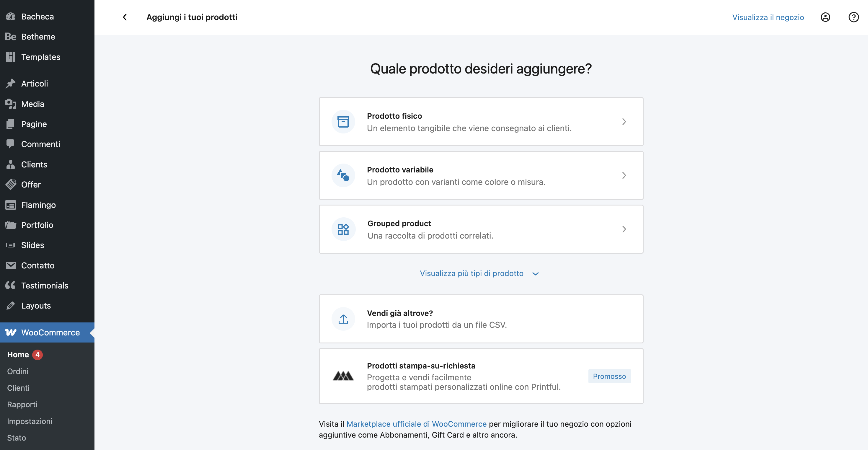Open the user account icon
The height and width of the screenshot is (450, 868).
pyautogui.click(x=825, y=17)
